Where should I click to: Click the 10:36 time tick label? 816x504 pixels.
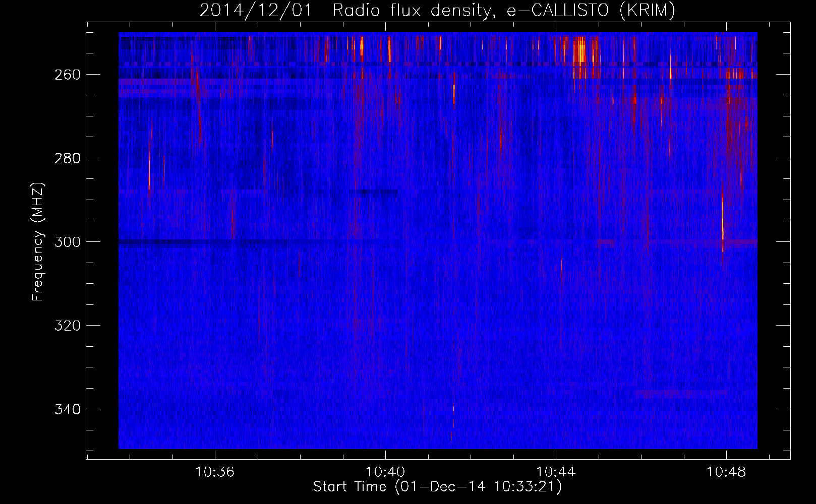pyautogui.click(x=215, y=472)
